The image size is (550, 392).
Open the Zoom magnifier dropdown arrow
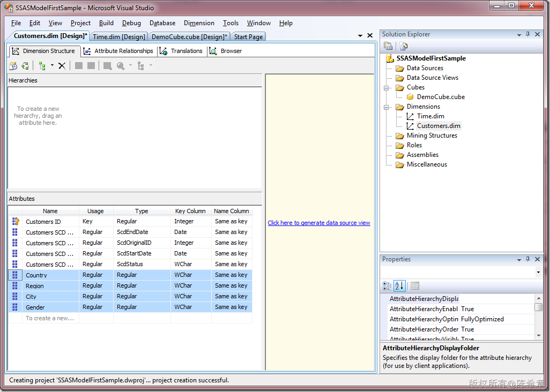(x=130, y=65)
